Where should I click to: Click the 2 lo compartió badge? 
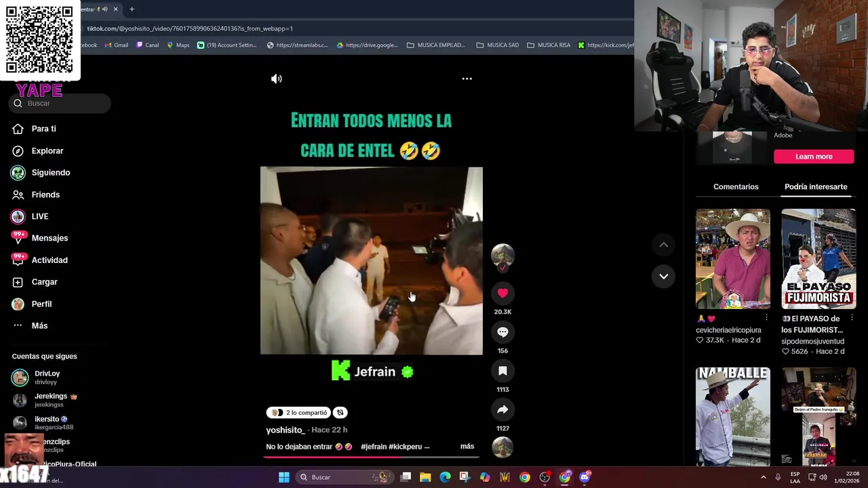[298, 413]
